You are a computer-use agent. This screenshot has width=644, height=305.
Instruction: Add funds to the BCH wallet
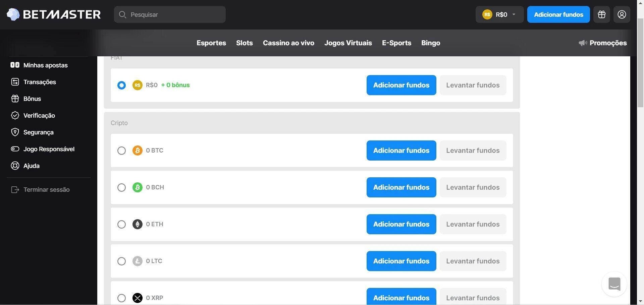click(x=401, y=187)
